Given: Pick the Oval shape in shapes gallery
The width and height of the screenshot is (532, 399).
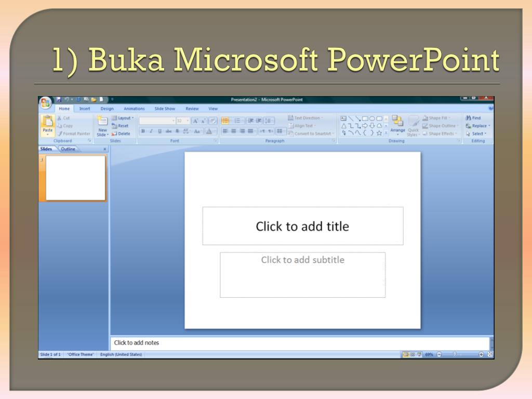Looking at the screenshot, I should tap(372, 118).
